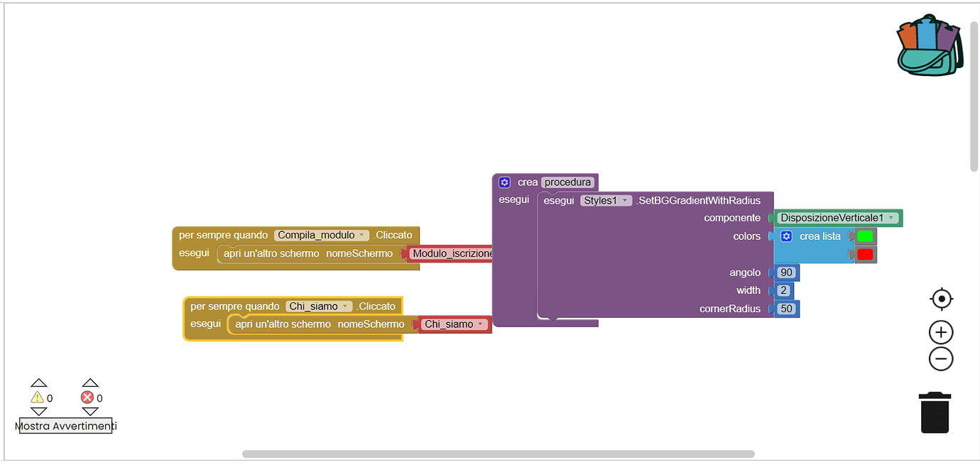The width and height of the screenshot is (980, 467).
Task: Expand errors with the downward arrow
Action: click(90, 412)
